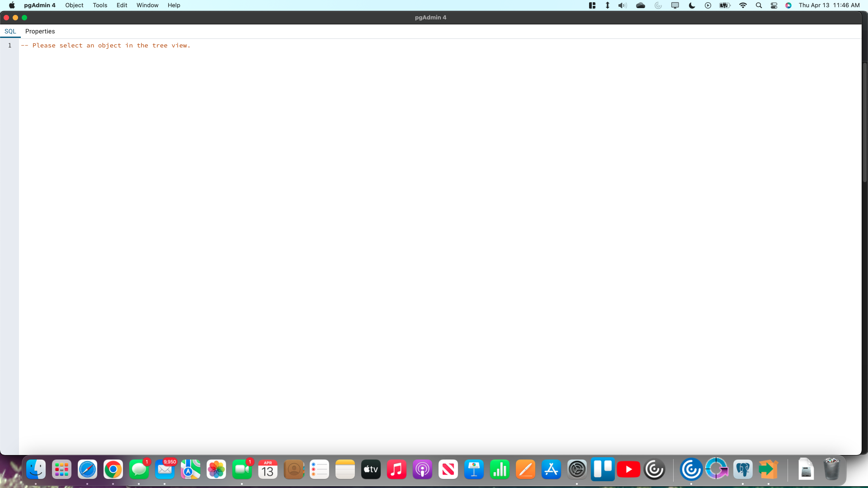Open Mail with 9,950 badge
The image size is (868, 488).
tap(165, 470)
